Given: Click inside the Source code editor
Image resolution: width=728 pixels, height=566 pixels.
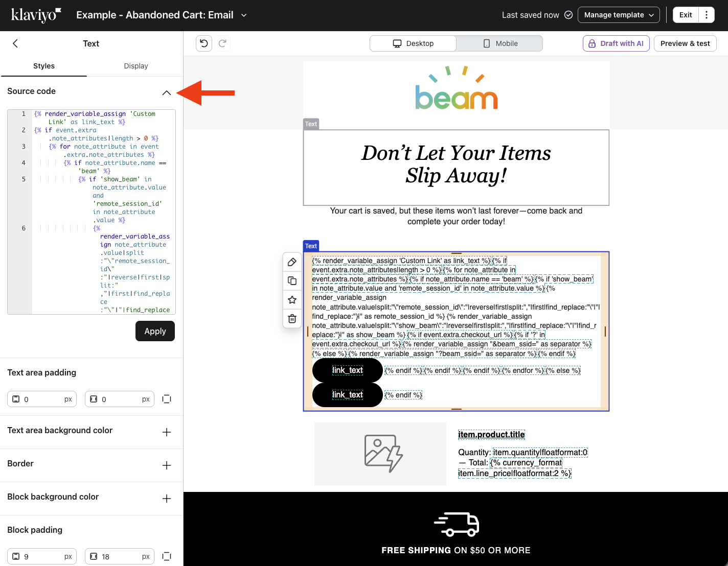Looking at the screenshot, I should 92,212.
